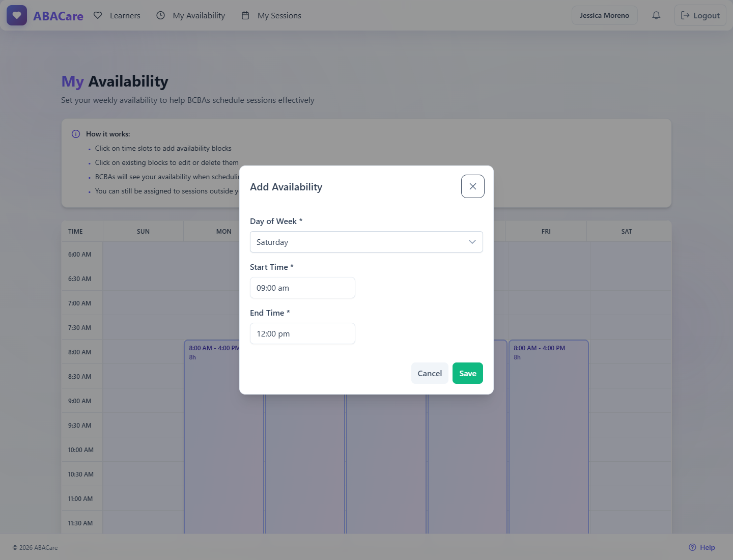Image resolution: width=733 pixels, height=560 pixels.
Task: Open the Day of Week dropdown
Action: pyautogui.click(x=366, y=242)
